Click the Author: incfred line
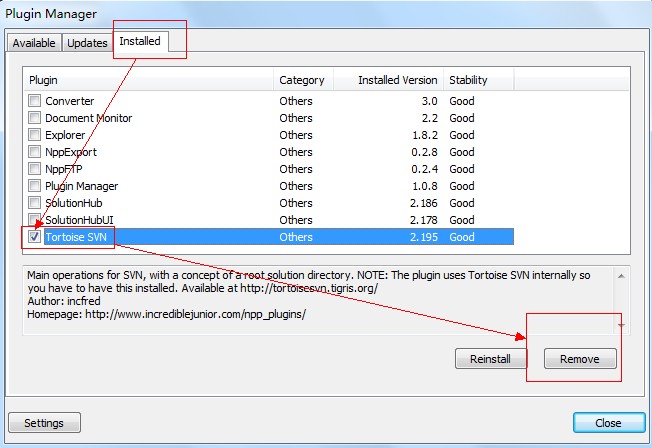The height and width of the screenshot is (448, 652). 64,301
